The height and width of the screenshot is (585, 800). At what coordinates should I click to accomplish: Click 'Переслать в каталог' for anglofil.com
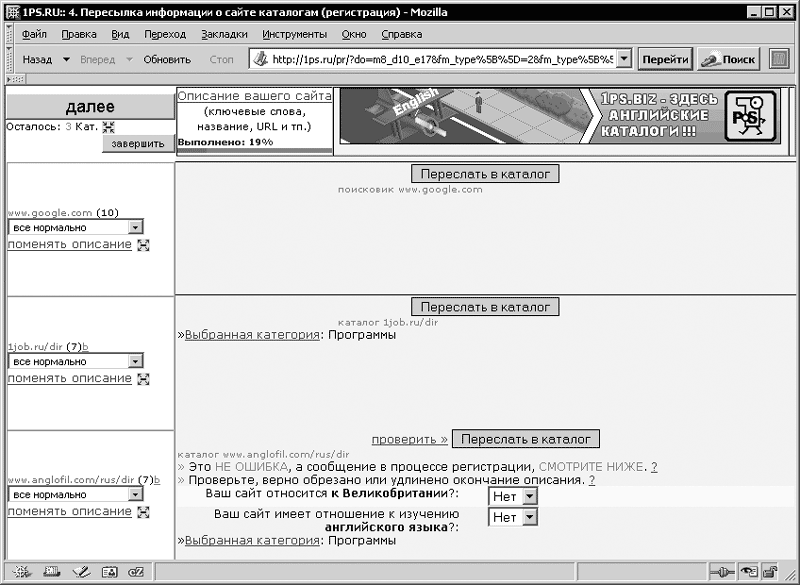[526, 439]
